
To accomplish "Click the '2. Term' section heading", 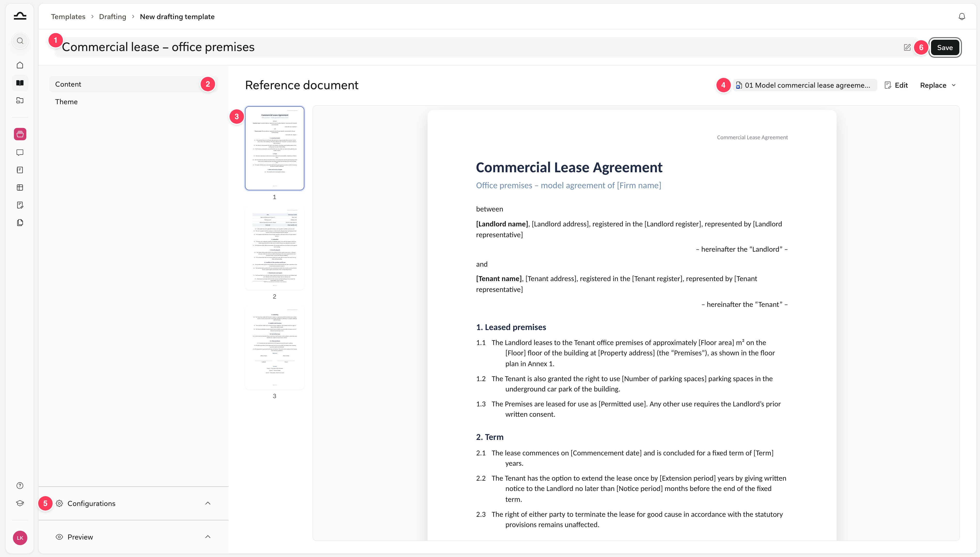I will pos(490,437).
